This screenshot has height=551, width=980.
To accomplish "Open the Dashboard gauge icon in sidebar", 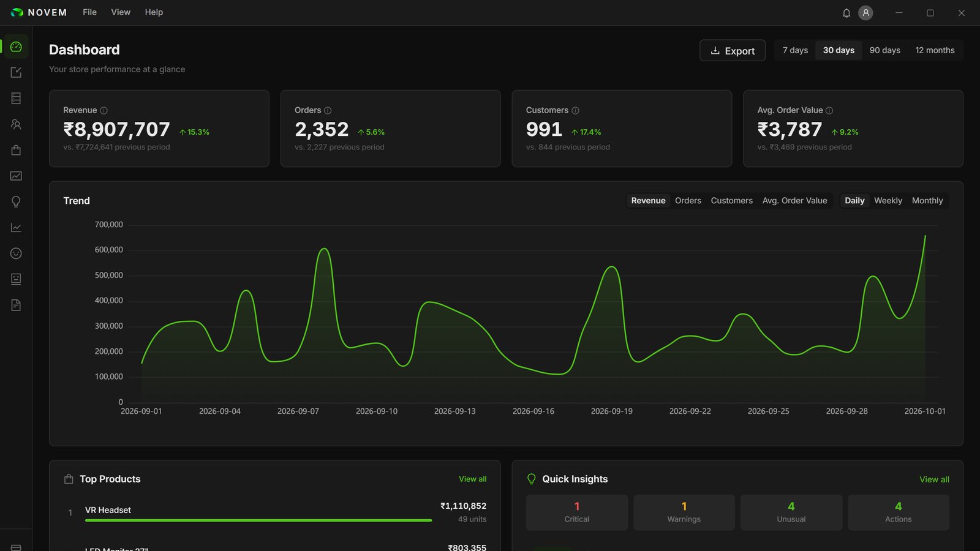I will tap(16, 47).
